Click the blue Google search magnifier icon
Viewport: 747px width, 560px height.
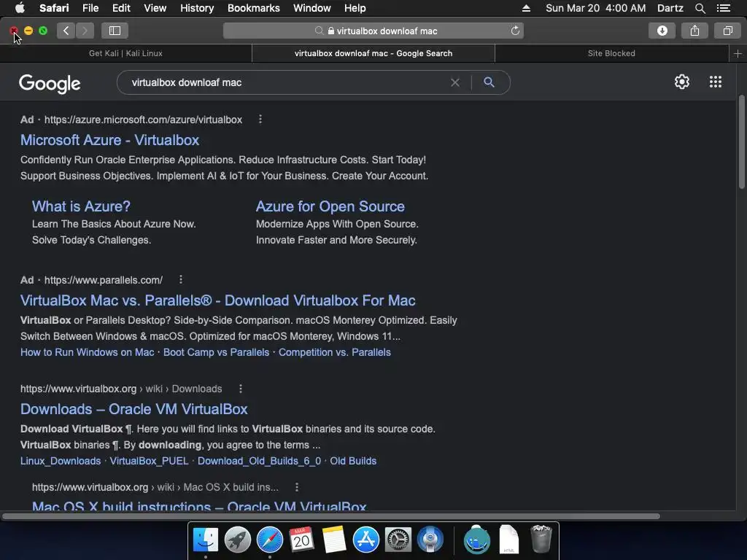tap(489, 82)
